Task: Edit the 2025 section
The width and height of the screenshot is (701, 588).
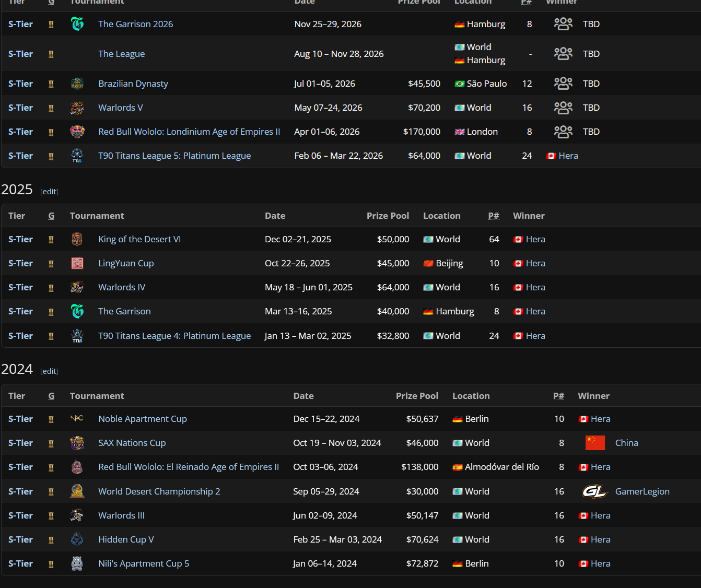Action: pos(50,192)
